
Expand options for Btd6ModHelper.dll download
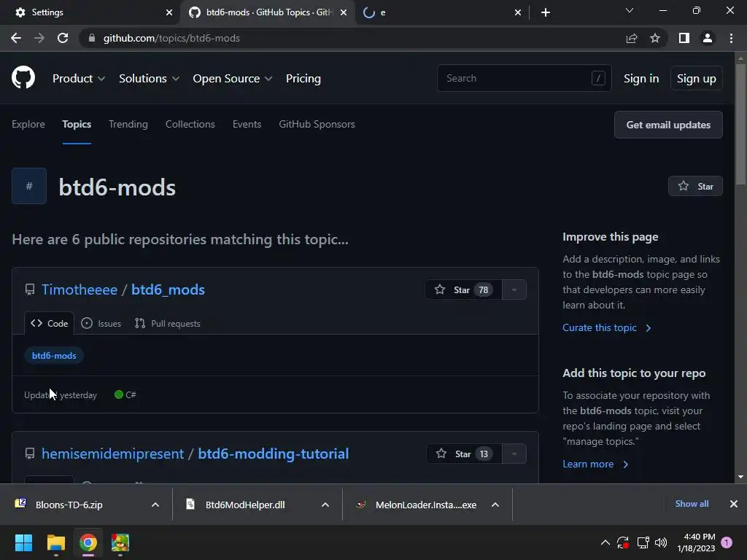(325, 505)
